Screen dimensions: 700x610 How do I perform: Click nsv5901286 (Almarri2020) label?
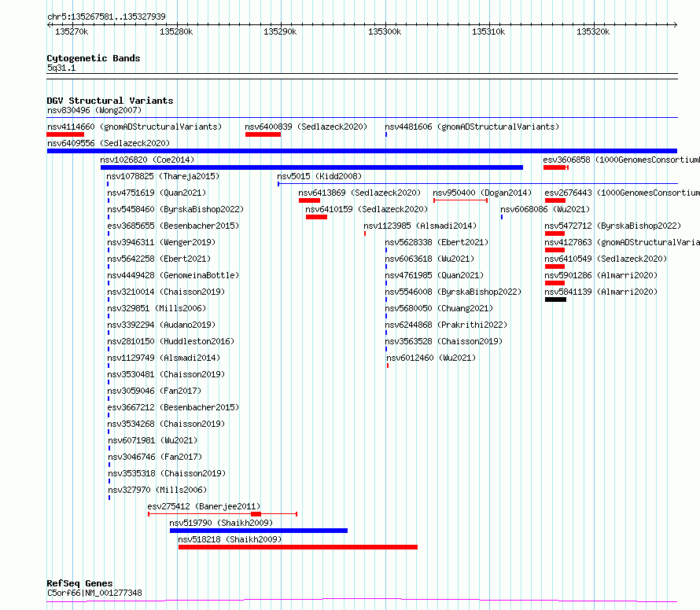point(601,275)
